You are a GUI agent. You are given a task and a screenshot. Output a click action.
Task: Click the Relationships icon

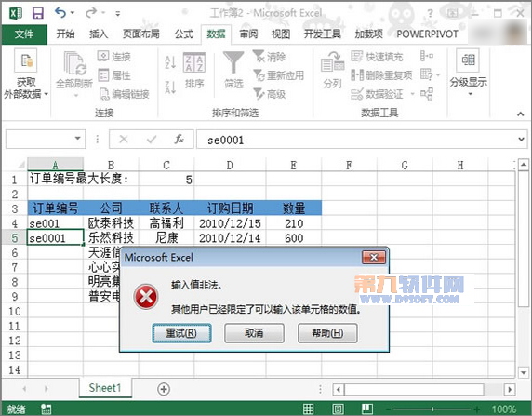[427, 94]
